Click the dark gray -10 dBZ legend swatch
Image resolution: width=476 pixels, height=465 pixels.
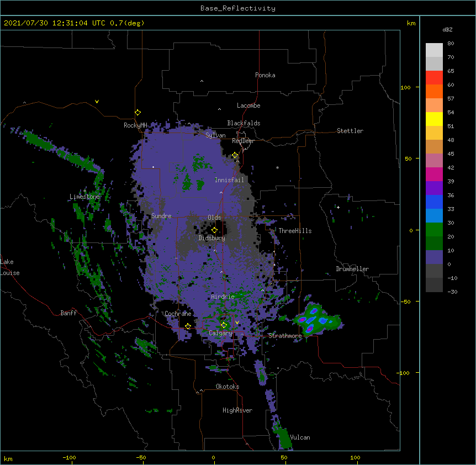[434, 285]
